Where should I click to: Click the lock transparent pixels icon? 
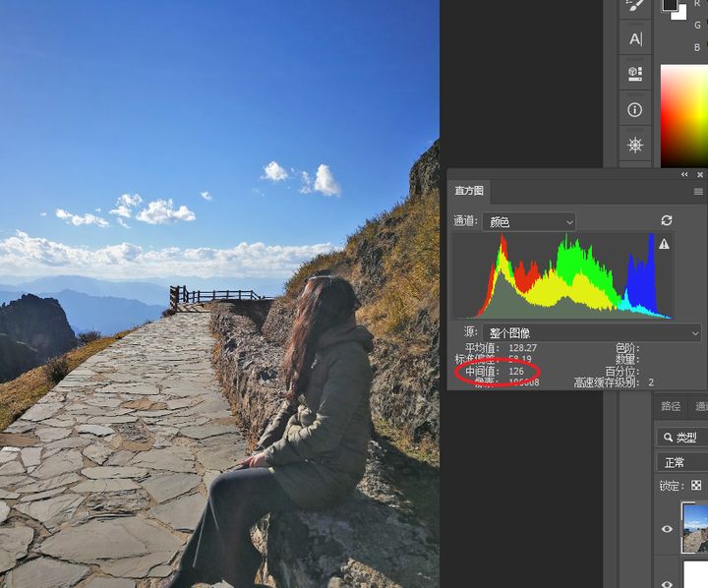[x=696, y=485]
